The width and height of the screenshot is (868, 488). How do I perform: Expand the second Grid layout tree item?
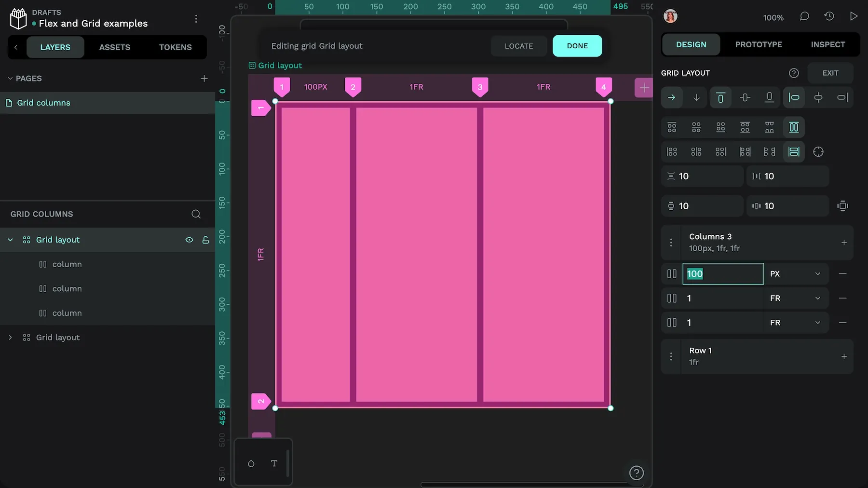(x=10, y=337)
